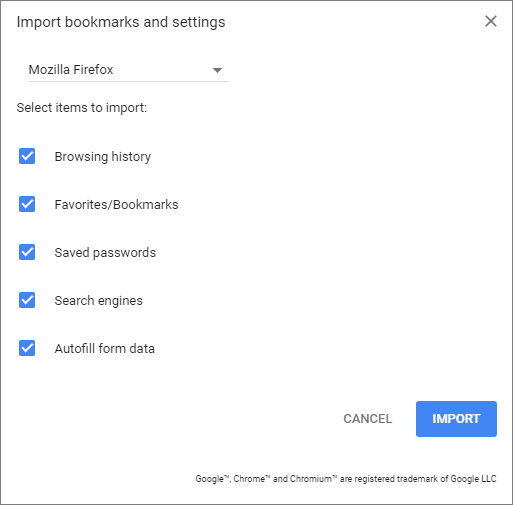Click the Google LLC text in the footer

click(474, 479)
